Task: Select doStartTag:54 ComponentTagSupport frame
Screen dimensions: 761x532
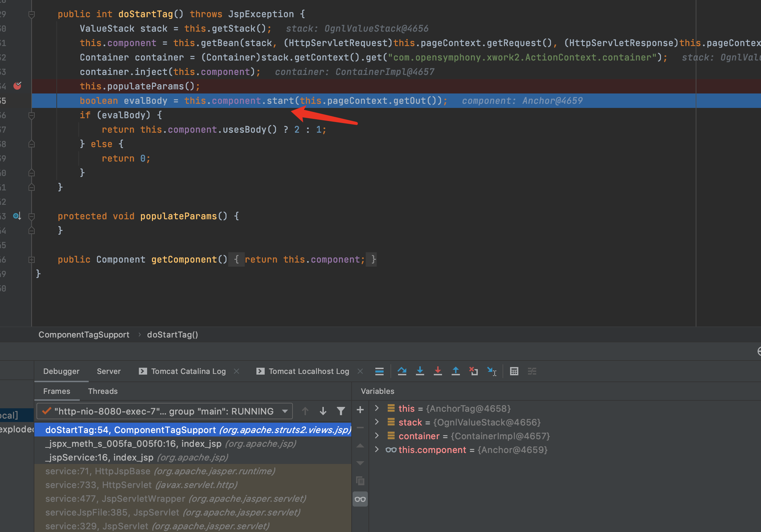Action: click(x=193, y=430)
